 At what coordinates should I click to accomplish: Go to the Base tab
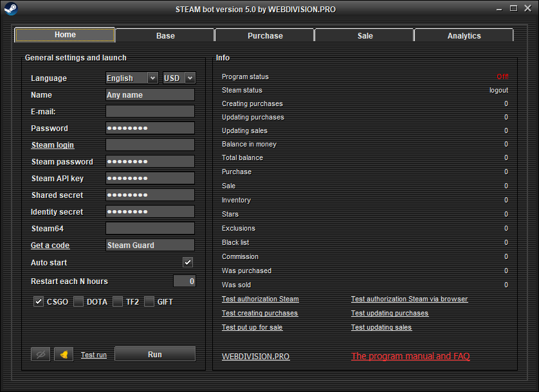[165, 35]
